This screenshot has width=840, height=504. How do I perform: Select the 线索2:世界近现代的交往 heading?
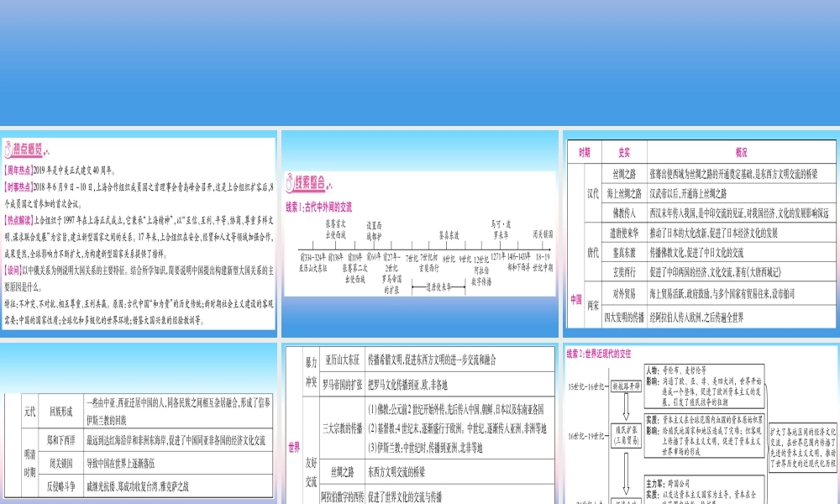[x=602, y=353]
